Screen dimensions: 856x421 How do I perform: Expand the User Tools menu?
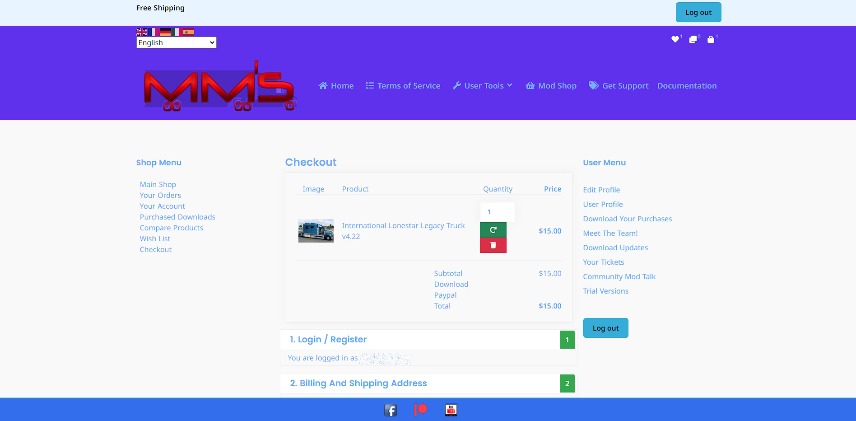click(x=482, y=86)
